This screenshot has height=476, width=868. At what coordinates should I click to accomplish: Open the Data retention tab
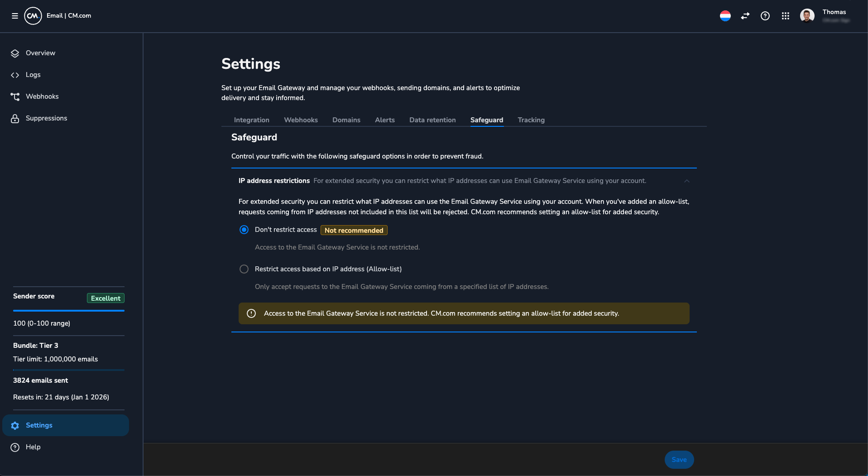pyautogui.click(x=432, y=120)
